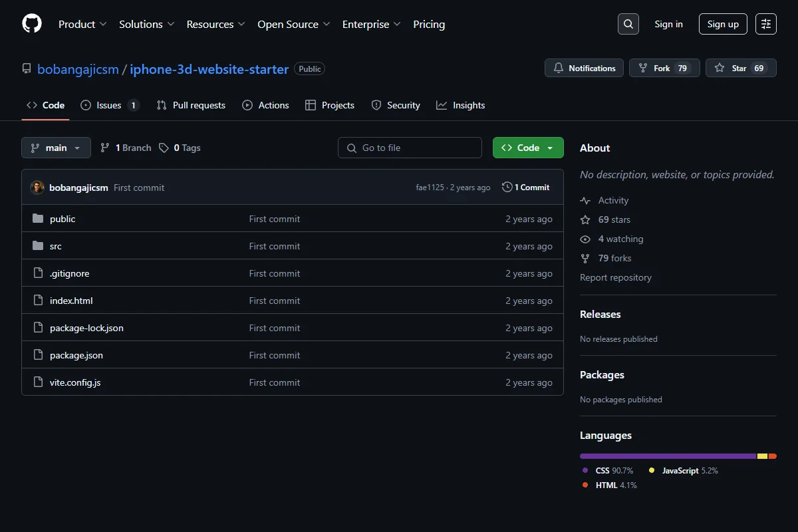Open the vite.config.js file link

75,382
